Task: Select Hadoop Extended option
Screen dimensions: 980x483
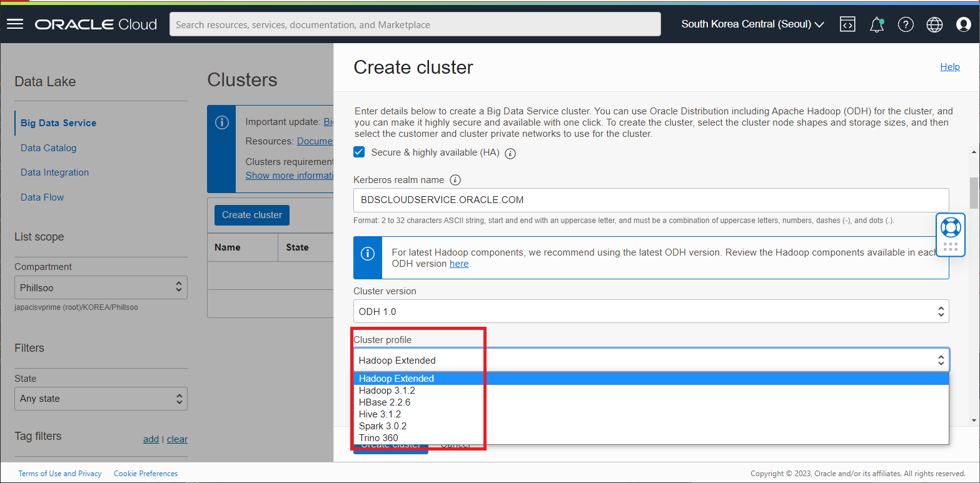Action: (651, 379)
